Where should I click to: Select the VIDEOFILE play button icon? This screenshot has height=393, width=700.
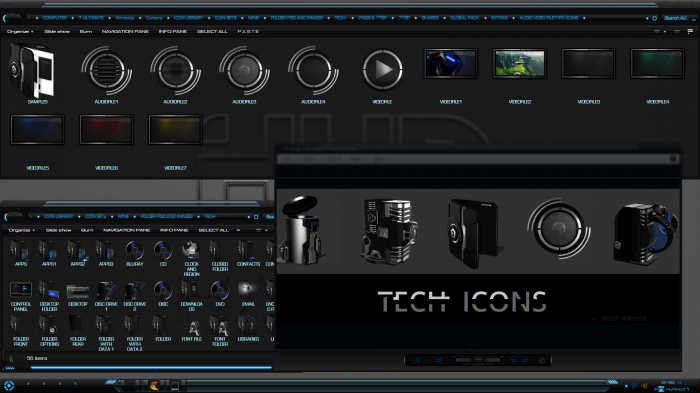point(382,70)
